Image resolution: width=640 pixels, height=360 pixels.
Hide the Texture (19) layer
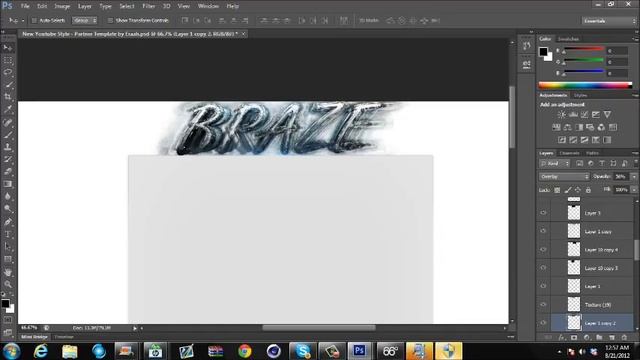tap(543, 304)
